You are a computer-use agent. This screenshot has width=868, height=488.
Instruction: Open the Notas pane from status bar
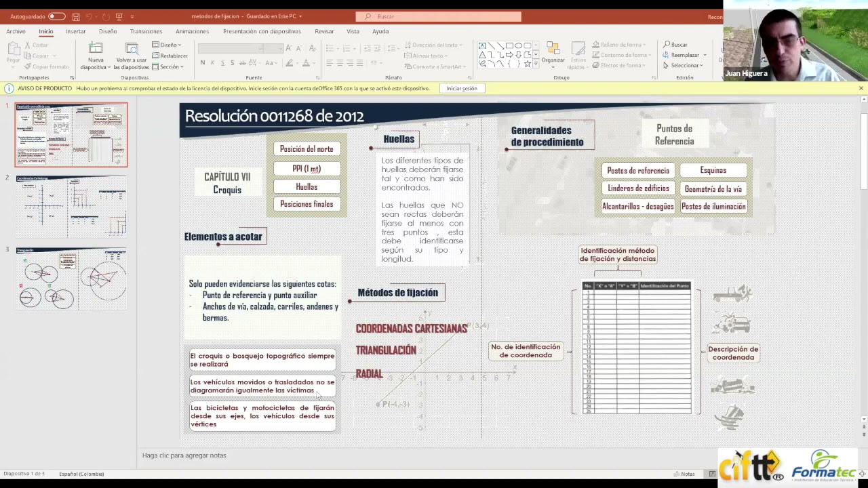coord(684,474)
